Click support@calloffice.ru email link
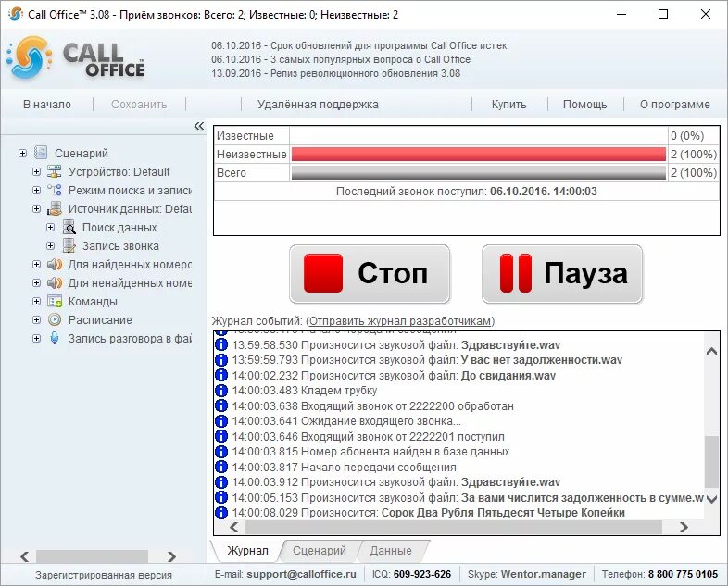 [301, 574]
